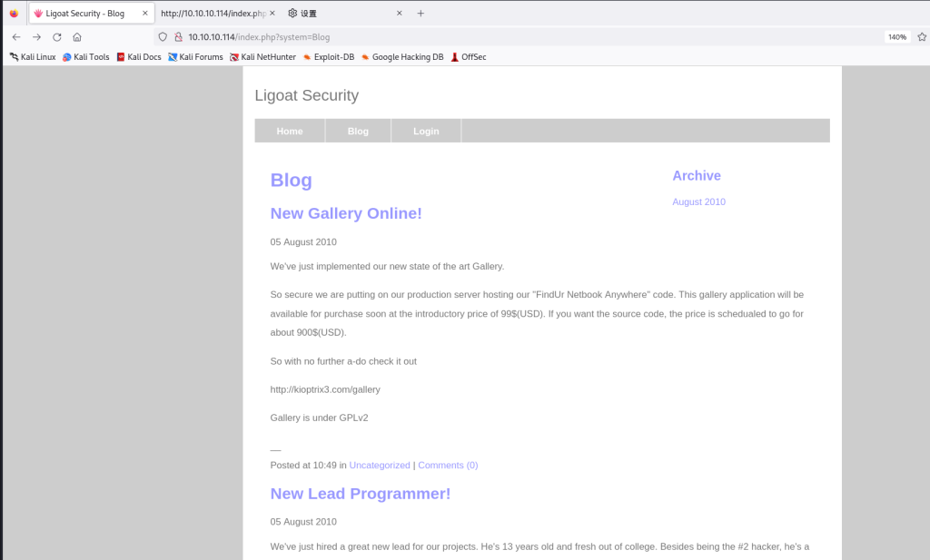Click the Archive sidebar heading
Viewport: 930px width, 560px height.
click(x=697, y=176)
